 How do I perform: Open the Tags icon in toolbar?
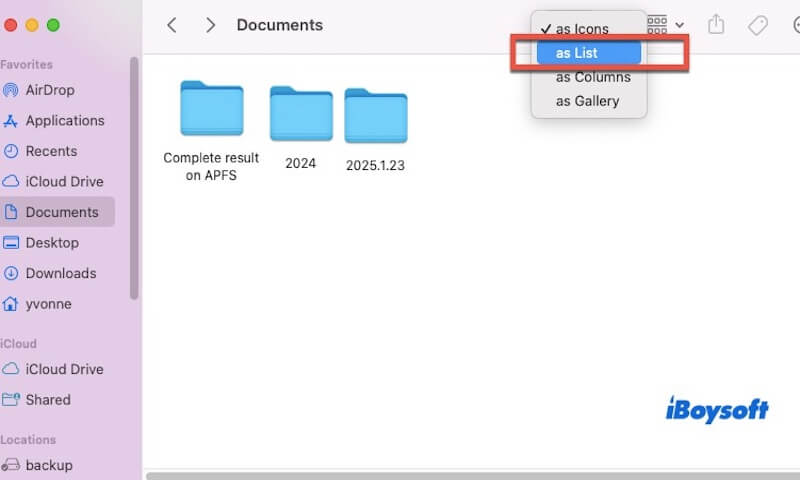pos(757,24)
